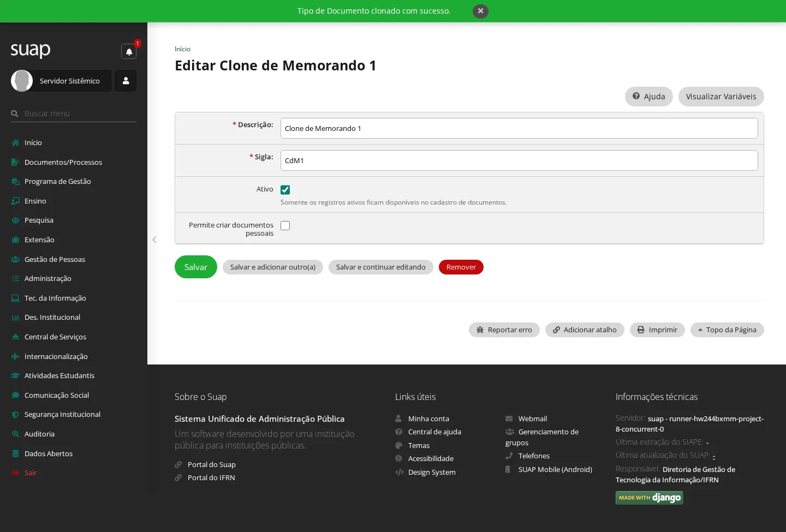Click Adicionar atalho button
This screenshot has width=786, height=532.
(585, 330)
